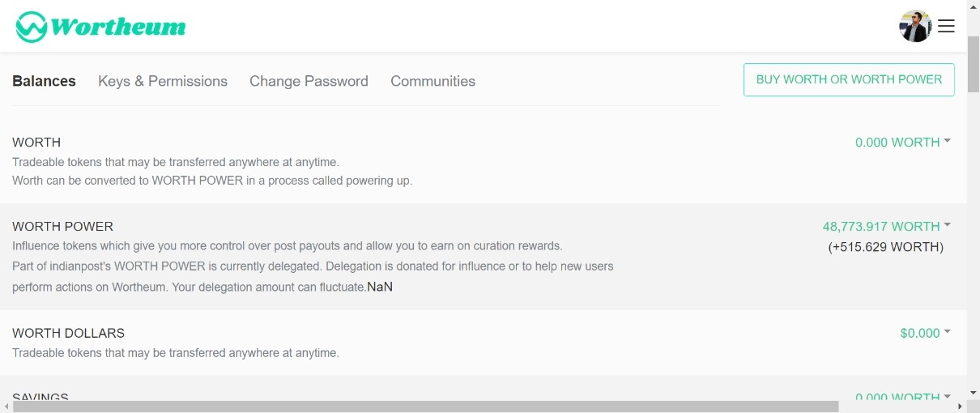Open the Savings balance dropdown

(902, 397)
